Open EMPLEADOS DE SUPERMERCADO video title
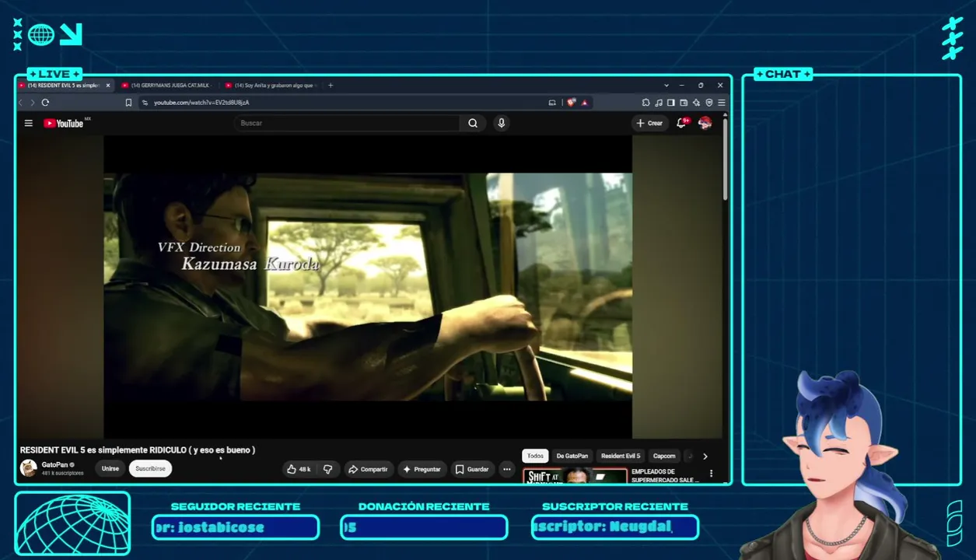The height and width of the screenshot is (560, 976). click(x=665, y=475)
